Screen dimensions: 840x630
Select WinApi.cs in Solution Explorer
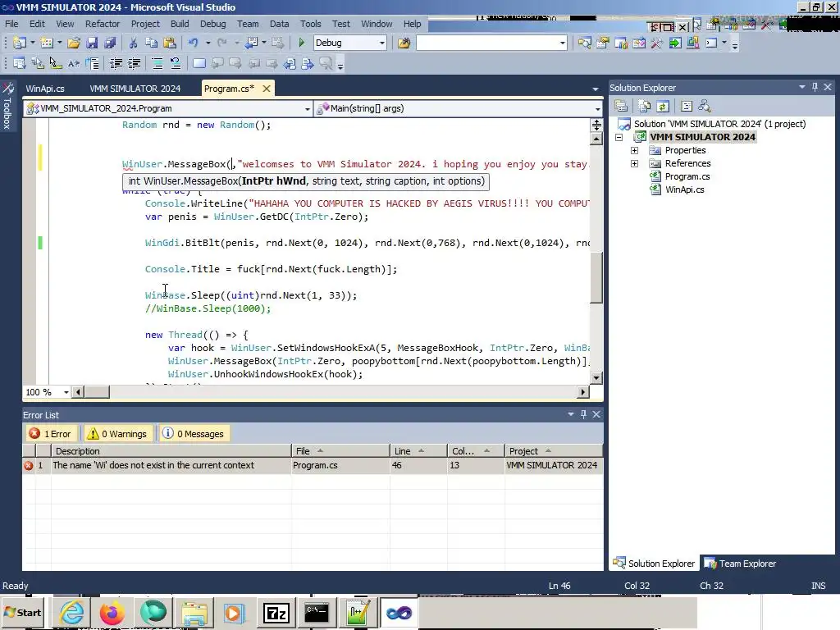click(x=684, y=189)
